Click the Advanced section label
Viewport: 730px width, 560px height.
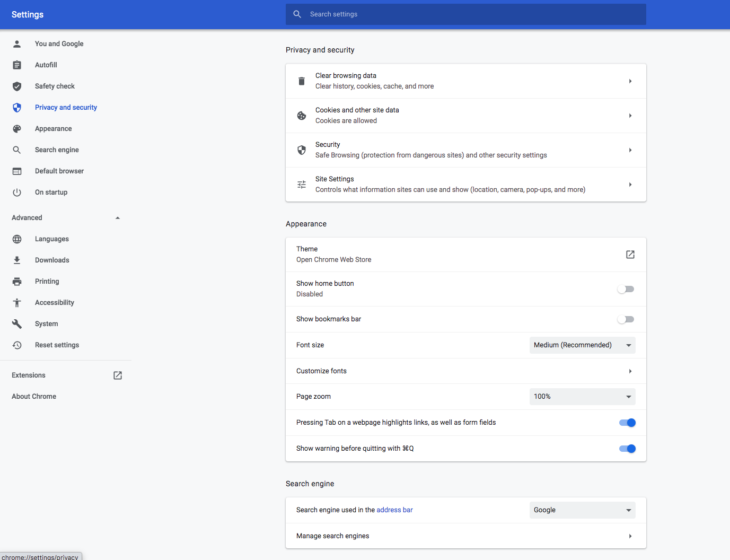click(27, 218)
